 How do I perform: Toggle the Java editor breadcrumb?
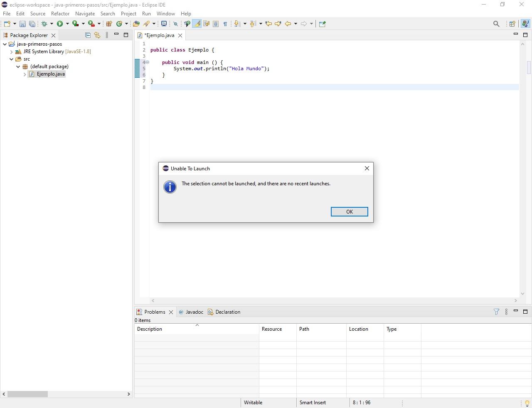click(187, 24)
